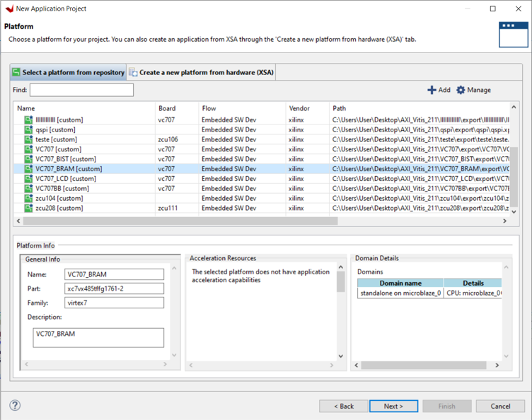Click Acceleration Resources scroll down arrow
This screenshot has width=532, height=420.
point(341,356)
